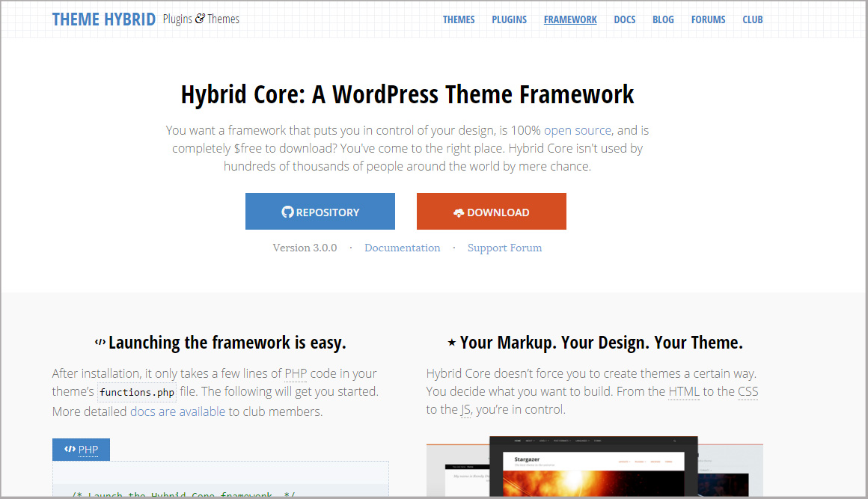Open the Documentation link
The image size is (868, 499).
pyautogui.click(x=403, y=248)
